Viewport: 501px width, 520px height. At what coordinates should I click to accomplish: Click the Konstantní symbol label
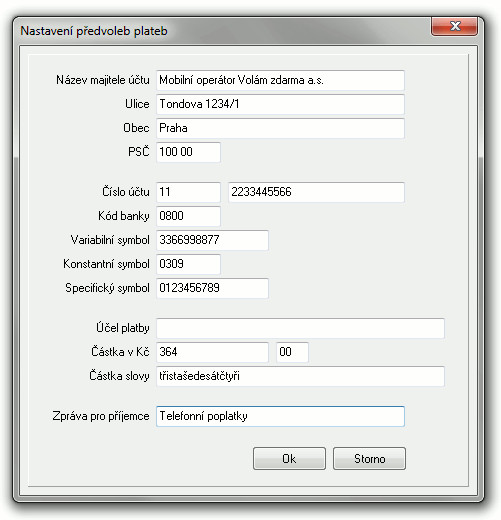106,264
